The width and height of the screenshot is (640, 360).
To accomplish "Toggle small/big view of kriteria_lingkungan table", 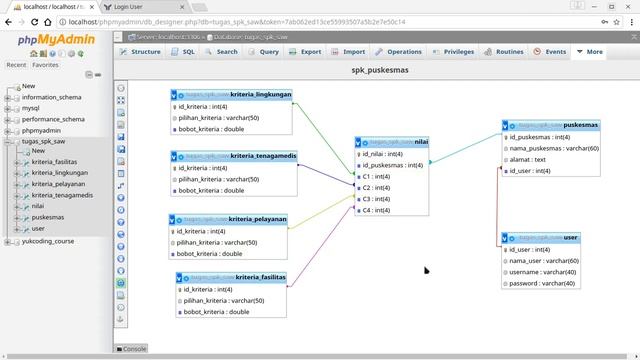I will pos(174,96).
